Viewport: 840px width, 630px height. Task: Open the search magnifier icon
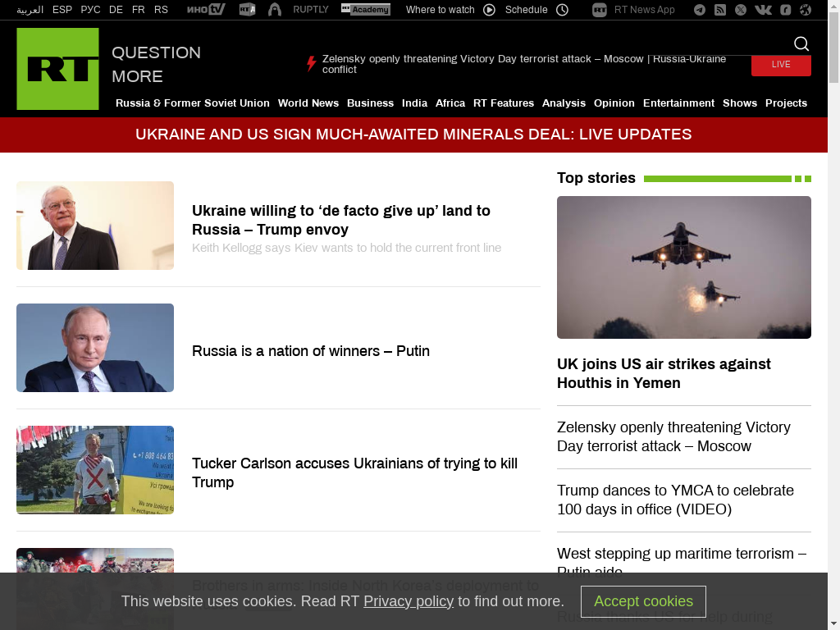point(801,44)
